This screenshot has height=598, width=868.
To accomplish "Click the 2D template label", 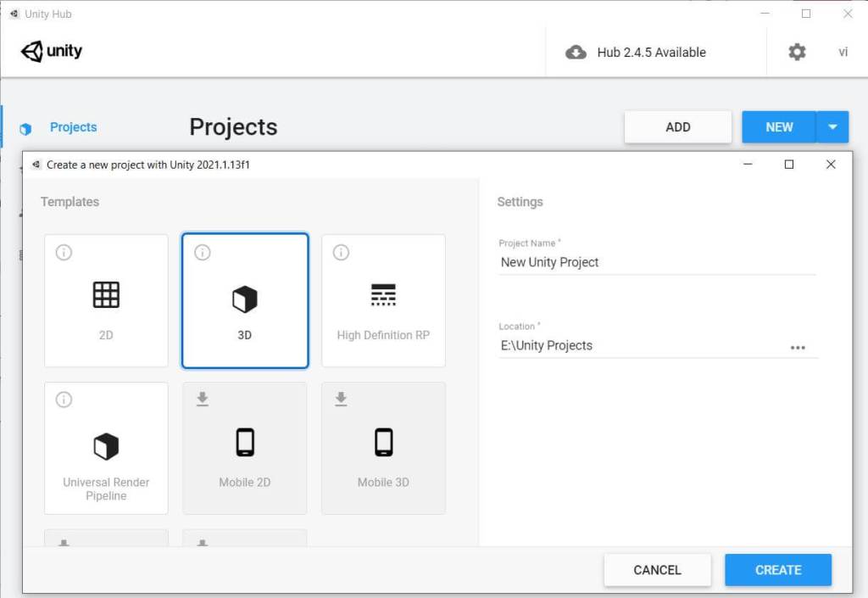I will coord(106,335).
